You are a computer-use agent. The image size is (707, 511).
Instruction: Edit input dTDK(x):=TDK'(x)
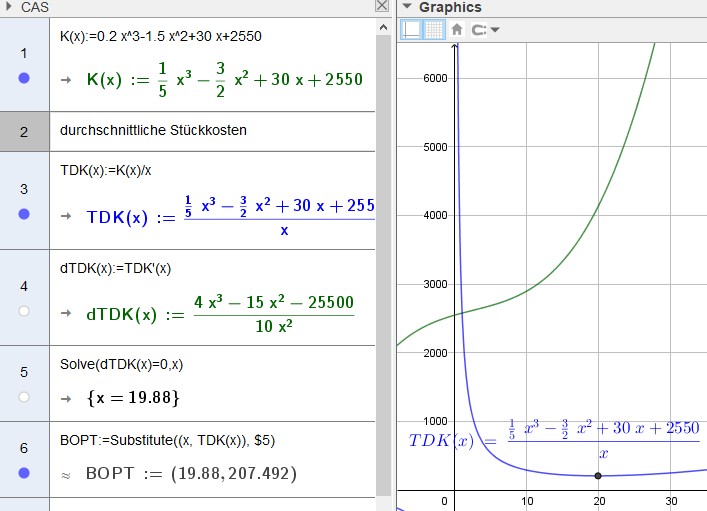115,268
